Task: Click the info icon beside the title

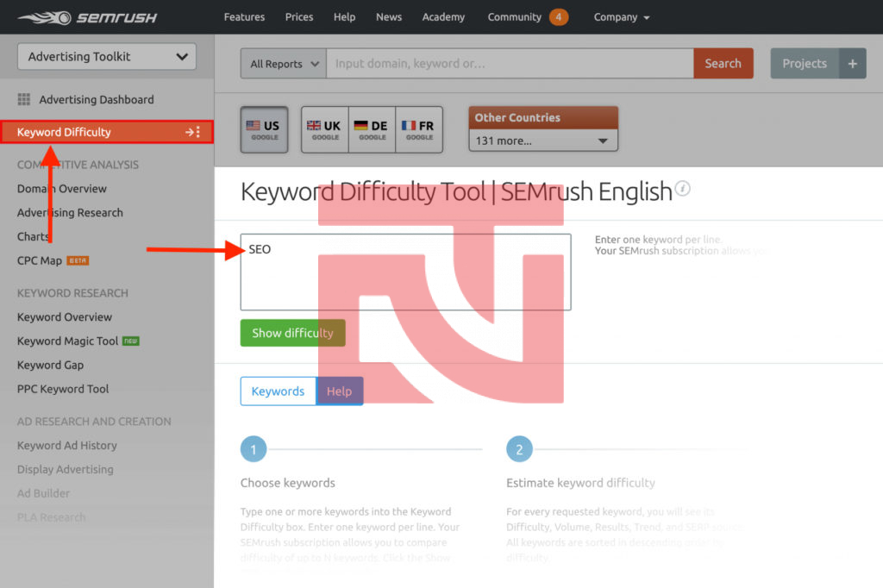Action: [683, 188]
